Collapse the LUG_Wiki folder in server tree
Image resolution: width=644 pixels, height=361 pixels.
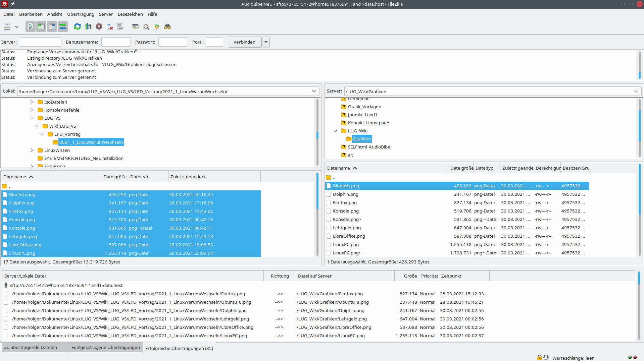(335, 131)
